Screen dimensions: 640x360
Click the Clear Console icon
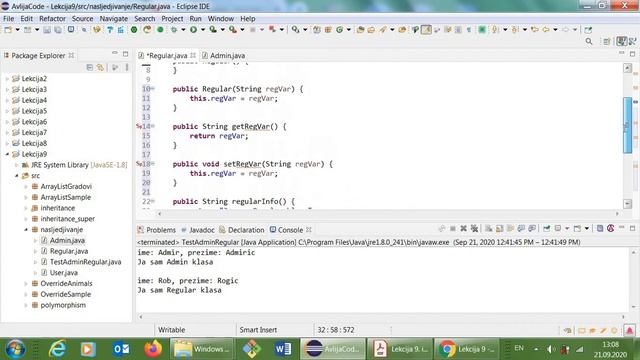click(x=489, y=229)
